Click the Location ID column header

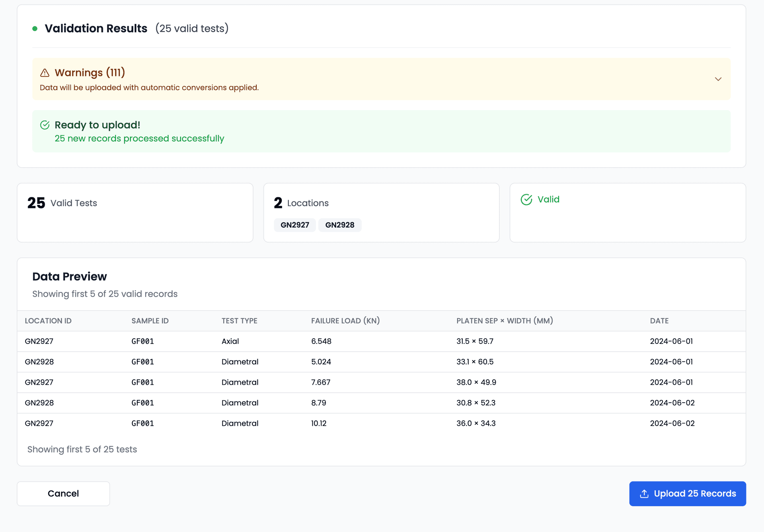[48, 321]
